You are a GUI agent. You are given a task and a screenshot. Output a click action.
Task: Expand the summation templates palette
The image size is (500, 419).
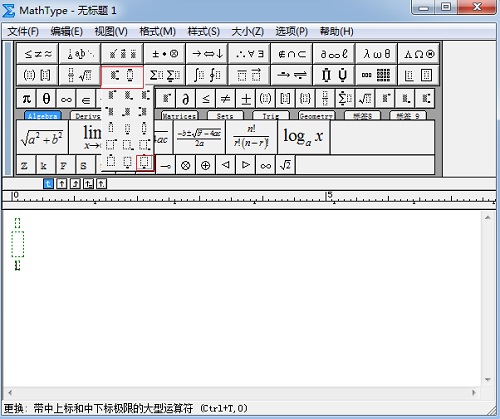(165, 75)
